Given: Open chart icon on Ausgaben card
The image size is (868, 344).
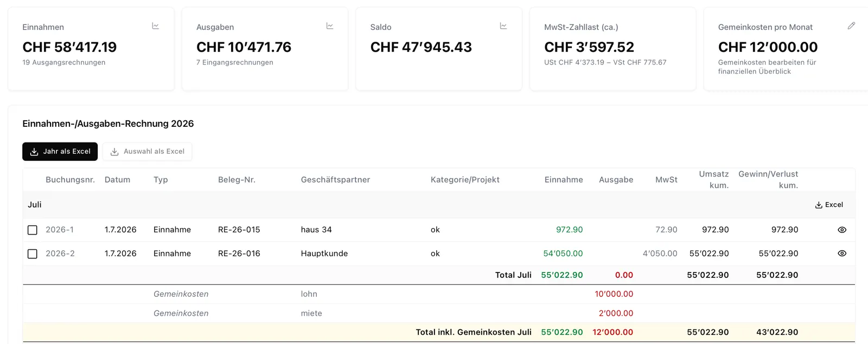Looking at the screenshot, I should pyautogui.click(x=329, y=26).
